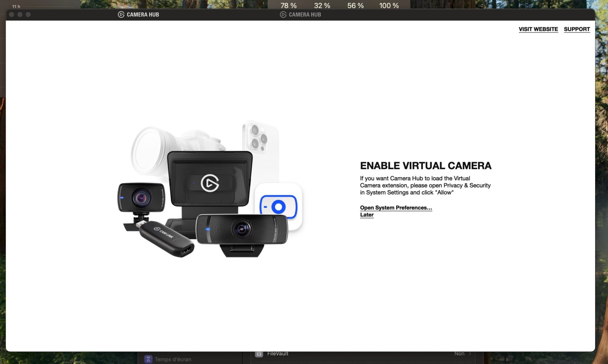Click the FileVault icon in System Settings

(x=259, y=354)
